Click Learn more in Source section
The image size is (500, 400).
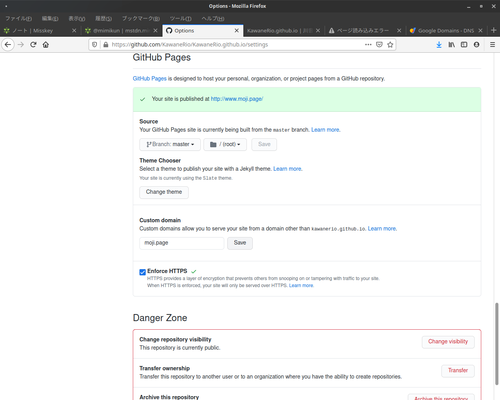(x=325, y=130)
